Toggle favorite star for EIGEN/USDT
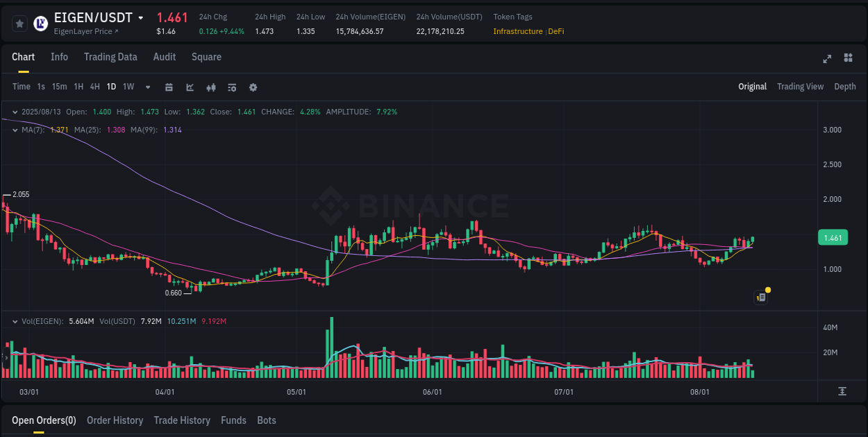The width and height of the screenshot is (868, 437). click(19, 23)
